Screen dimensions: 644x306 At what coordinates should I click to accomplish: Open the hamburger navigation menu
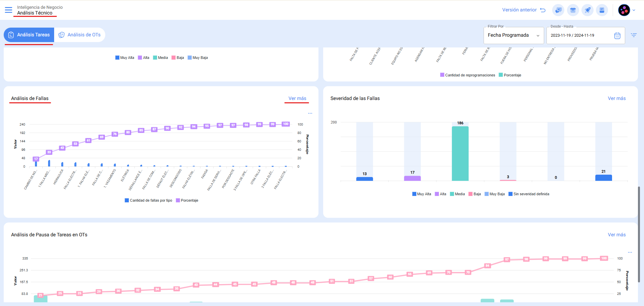point(8,10)
